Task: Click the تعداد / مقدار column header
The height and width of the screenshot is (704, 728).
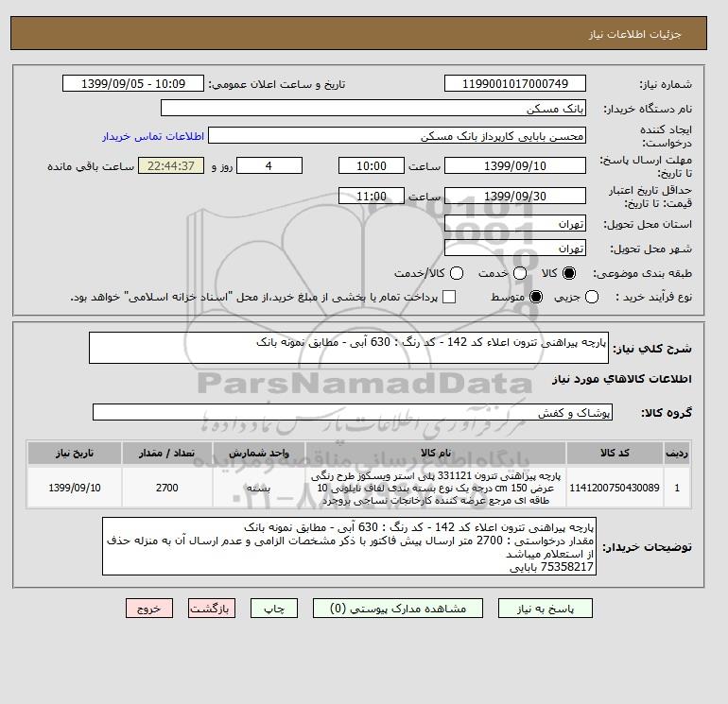Action: [167, 453]
